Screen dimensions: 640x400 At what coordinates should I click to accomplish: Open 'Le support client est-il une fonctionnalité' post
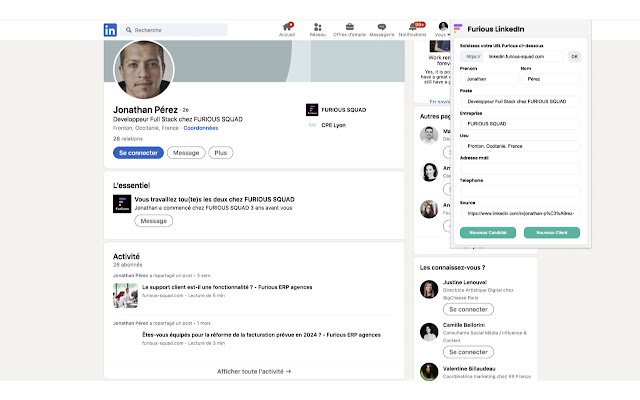coord(227,287)
